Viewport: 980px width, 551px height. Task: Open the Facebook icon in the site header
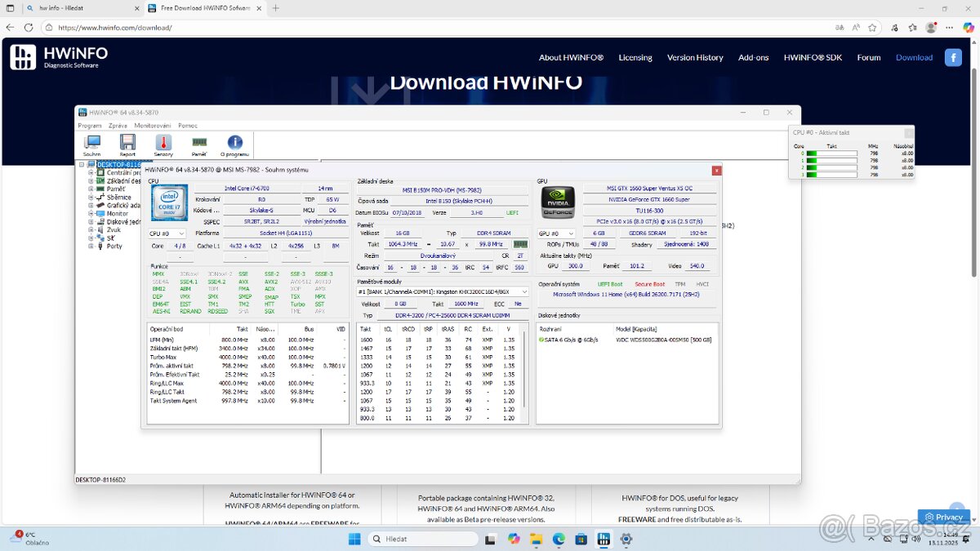(953, 57)
